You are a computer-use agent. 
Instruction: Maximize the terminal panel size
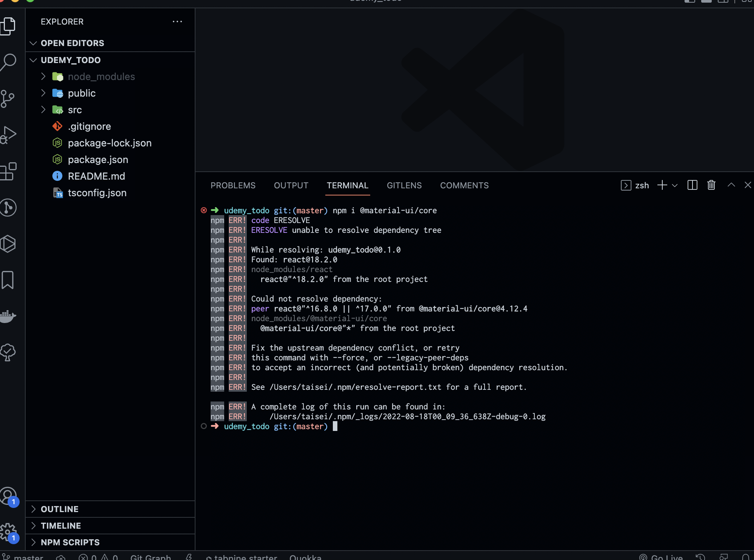731,185
